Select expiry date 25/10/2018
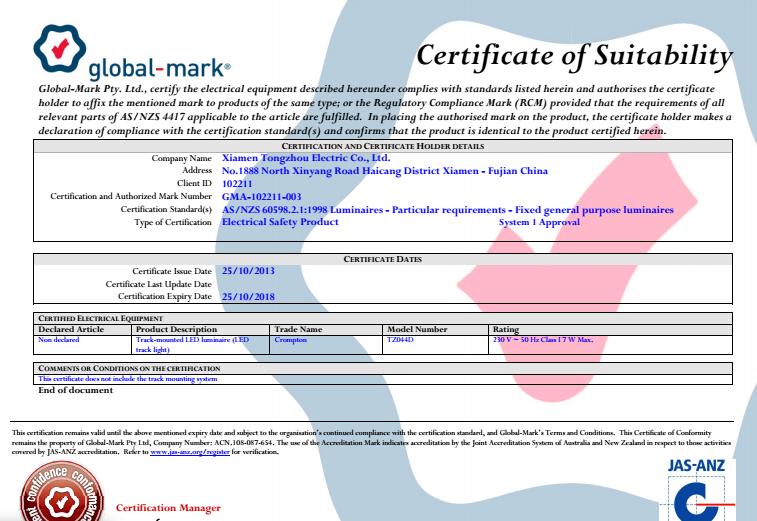757x521 pixels. (248, 296)
